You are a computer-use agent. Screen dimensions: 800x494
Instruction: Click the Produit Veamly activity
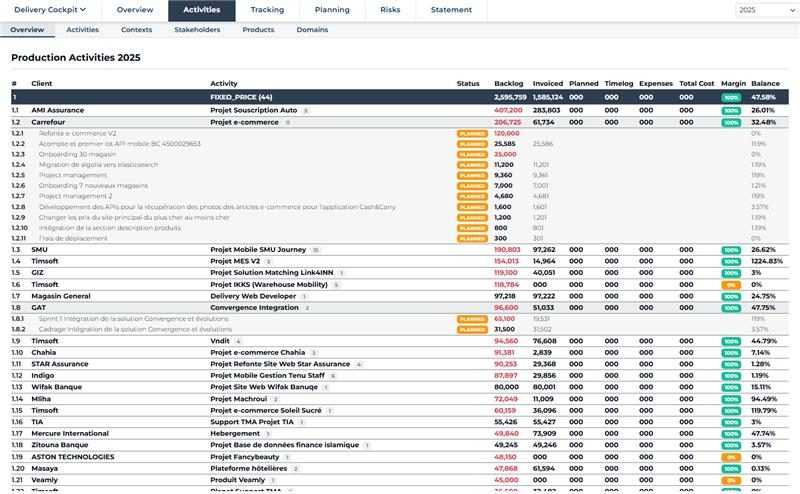click(x=237, y=480)
